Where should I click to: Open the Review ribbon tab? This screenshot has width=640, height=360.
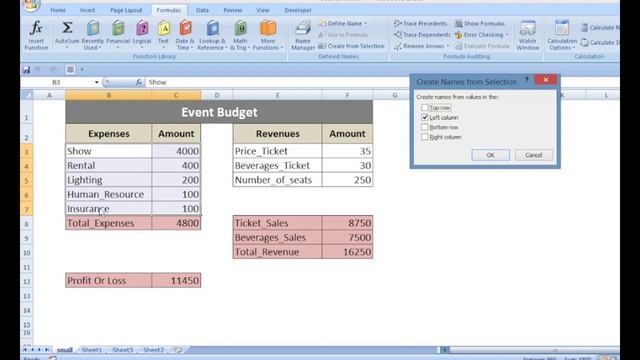233,10
